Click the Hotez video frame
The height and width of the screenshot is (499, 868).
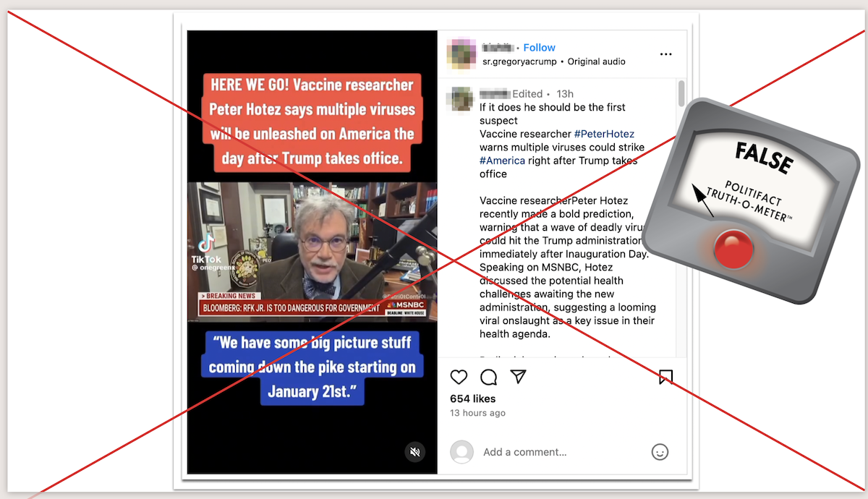312,250
